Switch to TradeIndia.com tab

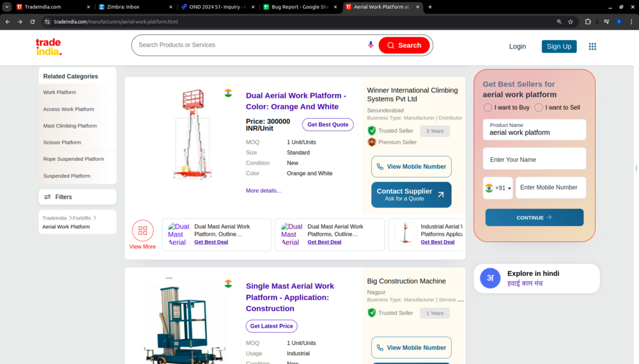point(53,7)
